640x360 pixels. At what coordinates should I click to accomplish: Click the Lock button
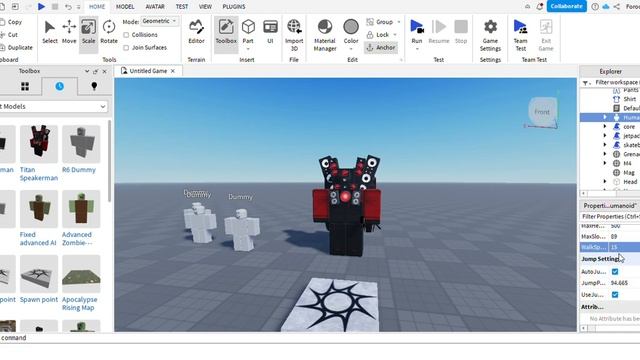[x=378, y=35]
